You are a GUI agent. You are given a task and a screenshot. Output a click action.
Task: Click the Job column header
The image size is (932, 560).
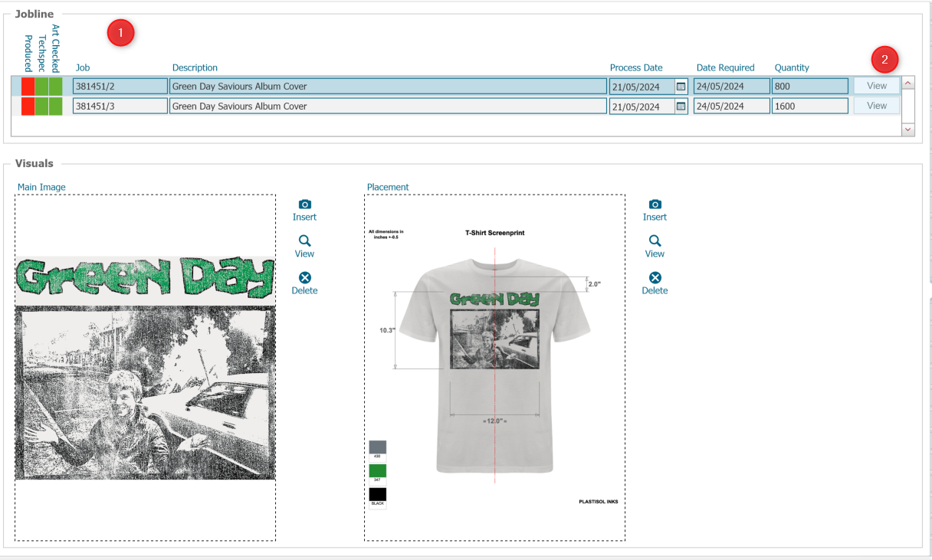(x=82, y=67)
